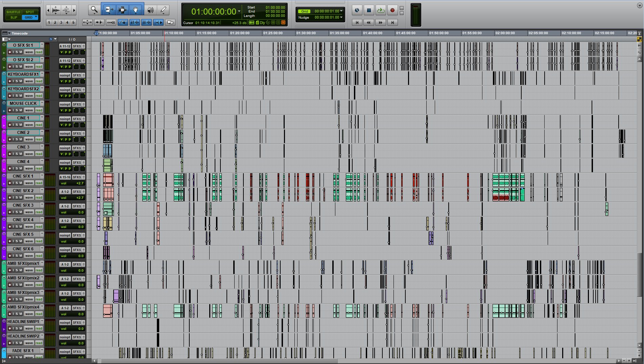Viewport: 644px width, 364px height.
Task: Enable SHUFFLE edit mode
Action: (14, 12)
